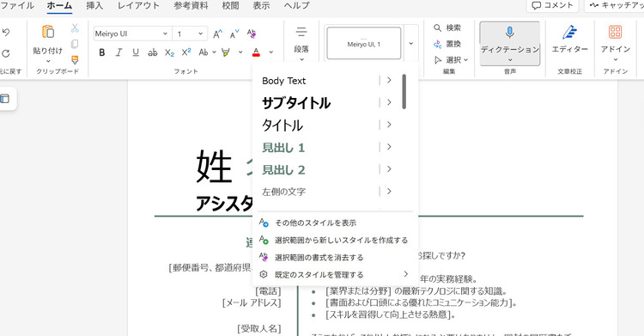This screenshot has height=336, width=644.
Task: Toggle Italic formatting
Action: (118, 52)
